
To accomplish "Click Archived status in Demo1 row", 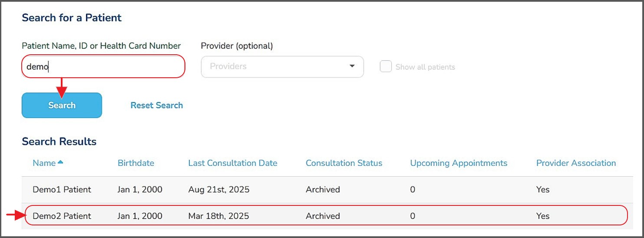I will [323, 189].
